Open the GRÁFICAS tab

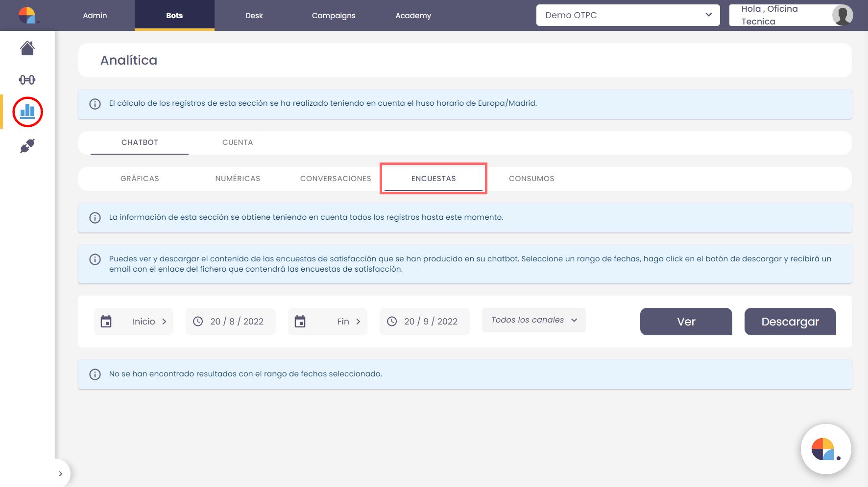click(140, 179)
